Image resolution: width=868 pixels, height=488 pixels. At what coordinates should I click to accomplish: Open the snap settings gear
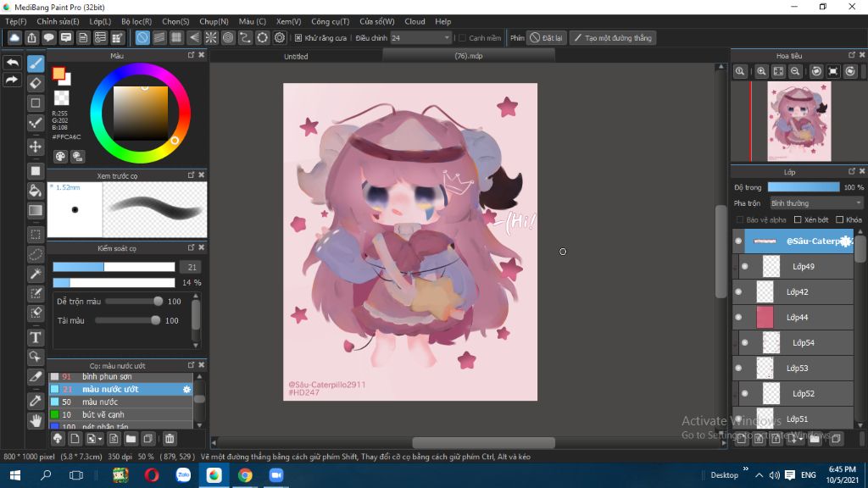[280, 37]
